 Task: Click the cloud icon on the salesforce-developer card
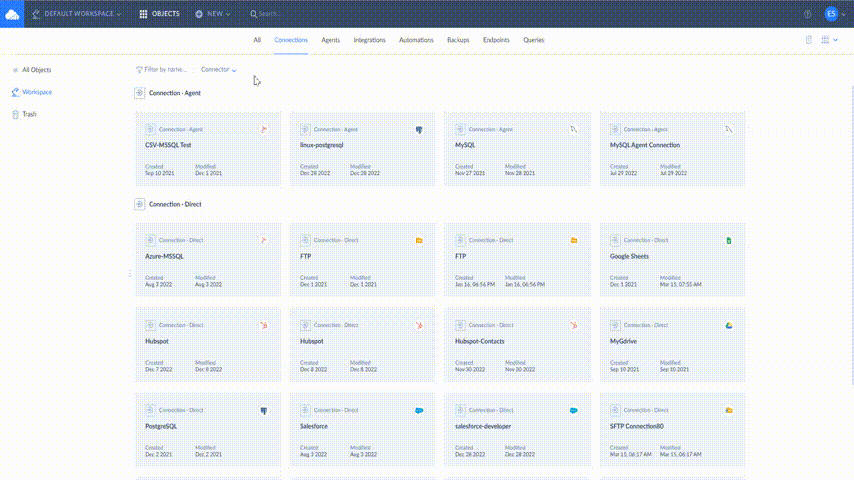click(574, 410)
